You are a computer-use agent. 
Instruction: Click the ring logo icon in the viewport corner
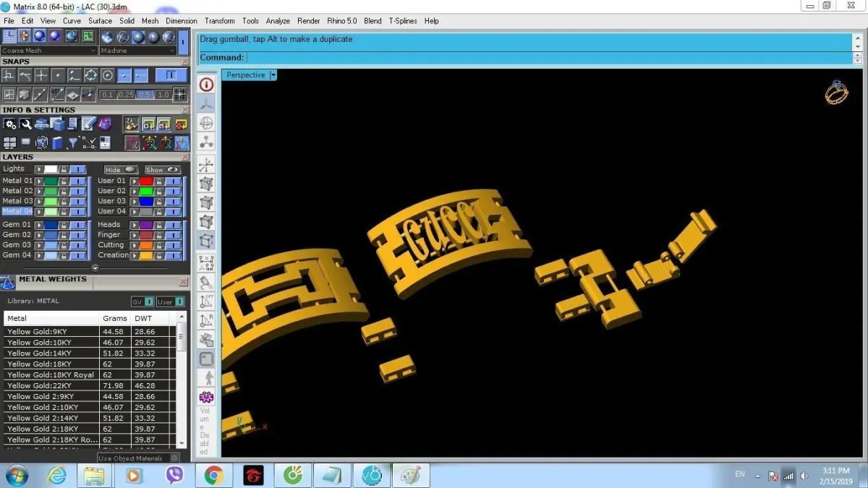coord(836,93)
